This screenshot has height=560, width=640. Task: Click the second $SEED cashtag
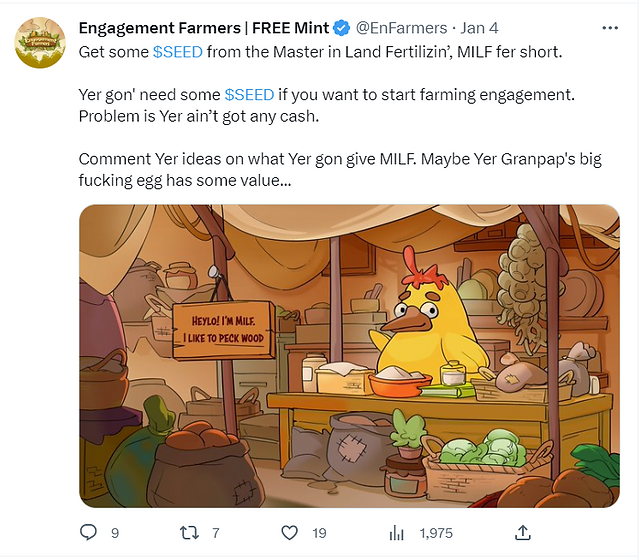(x=249, y=94)
